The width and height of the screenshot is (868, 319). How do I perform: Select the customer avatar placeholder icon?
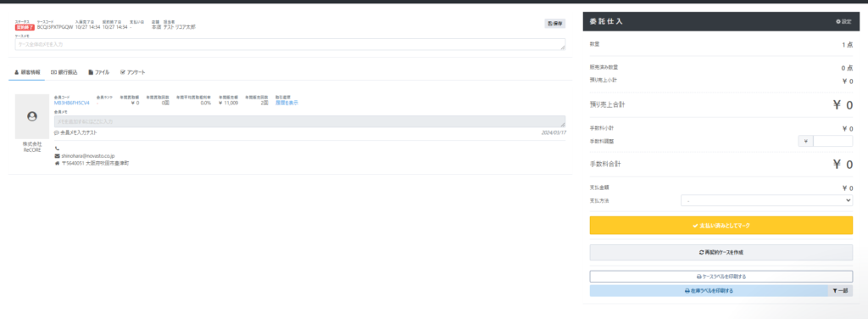click(x=31, y=116)
